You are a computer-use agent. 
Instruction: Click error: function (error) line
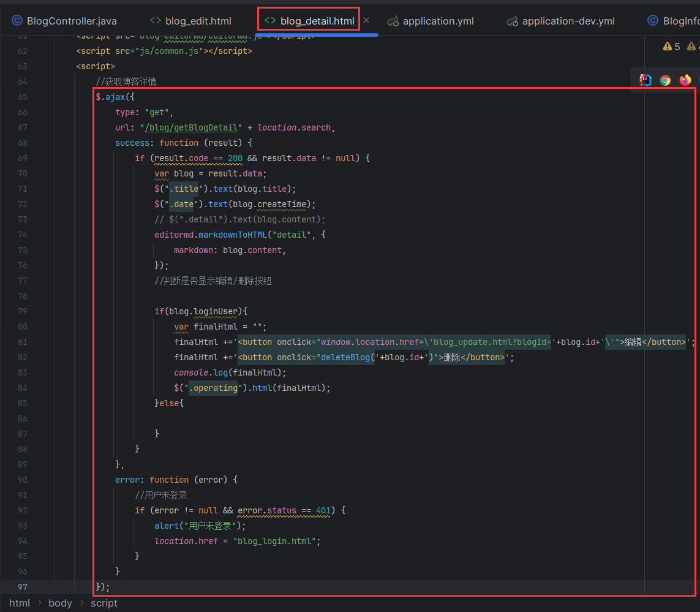coord(176,480)
